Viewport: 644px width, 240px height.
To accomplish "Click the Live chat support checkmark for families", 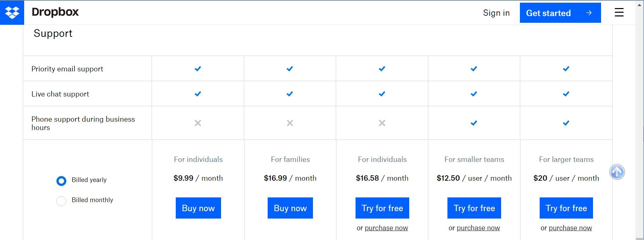I will (x=290, y=94).
